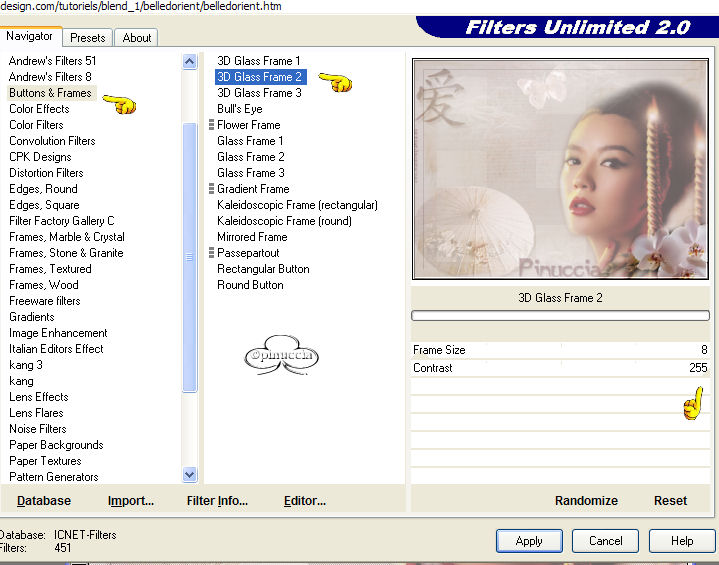Adjust the Contrast slider

[x=560, y=368]
